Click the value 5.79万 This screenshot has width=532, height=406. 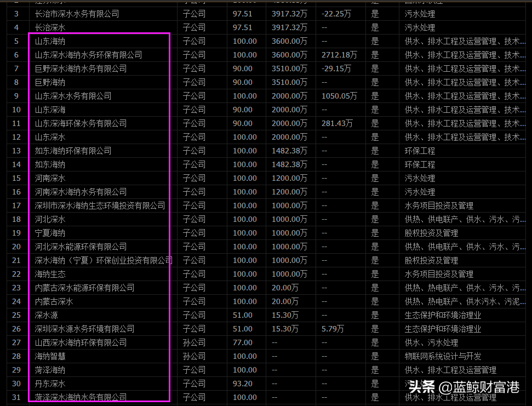[x=333, y=329]
